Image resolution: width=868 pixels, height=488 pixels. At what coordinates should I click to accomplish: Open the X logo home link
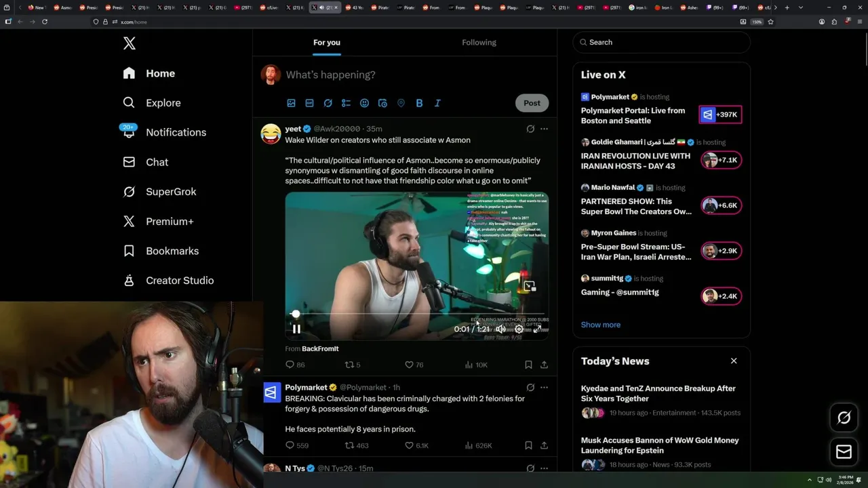point(130,43)
